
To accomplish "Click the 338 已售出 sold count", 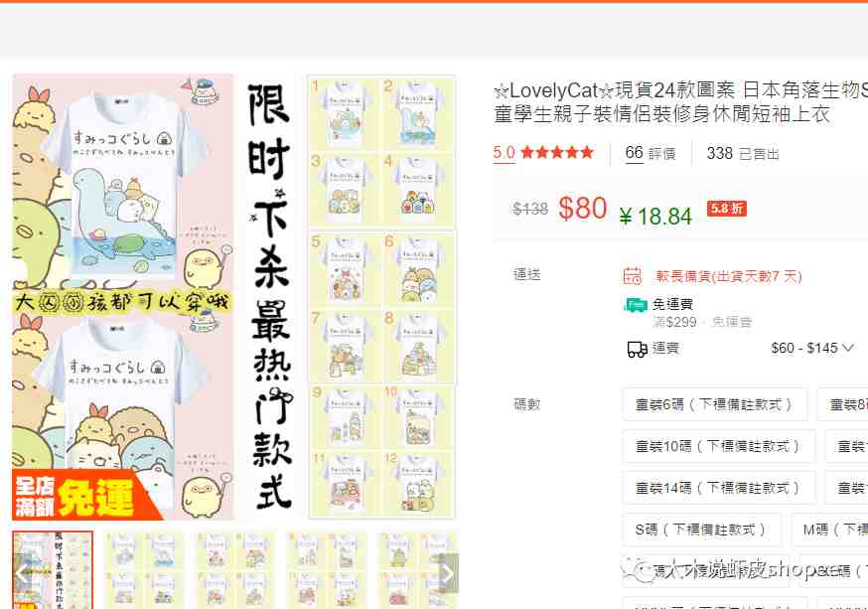I will click(742, 153).
